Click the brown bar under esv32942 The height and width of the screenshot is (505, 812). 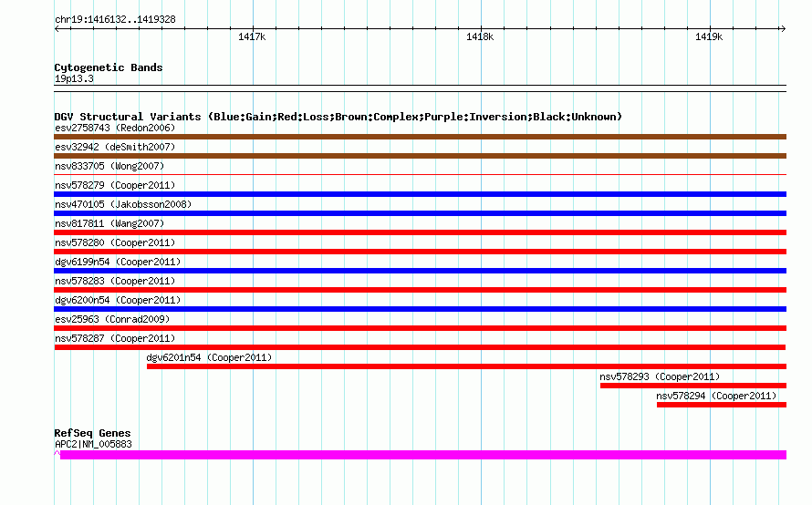[x=420, y=156]
